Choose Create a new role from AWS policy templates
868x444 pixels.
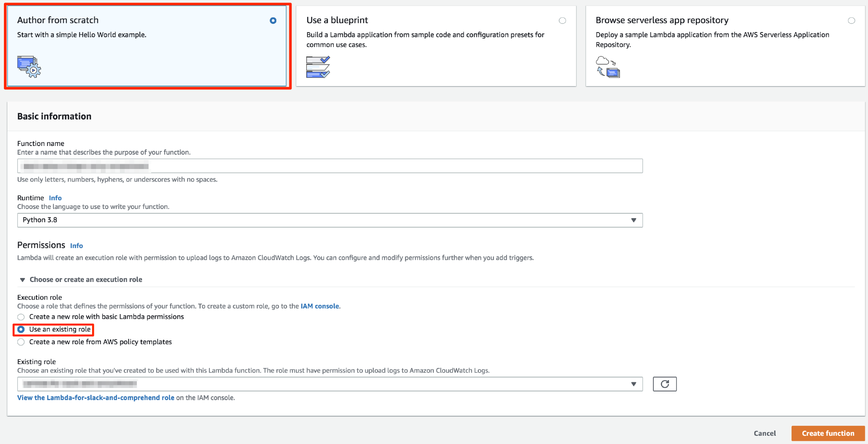pyautogui.click(x=21, y=342)
